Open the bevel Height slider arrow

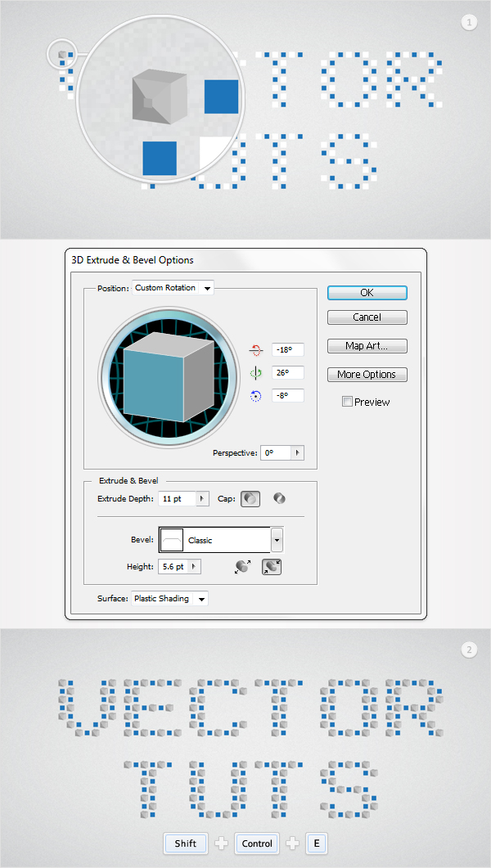pos(193,566)
